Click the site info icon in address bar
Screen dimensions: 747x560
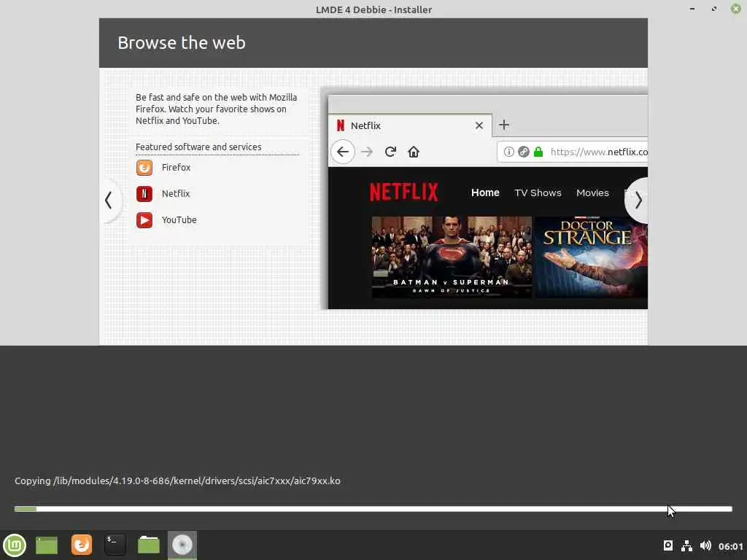click(508, 152)
